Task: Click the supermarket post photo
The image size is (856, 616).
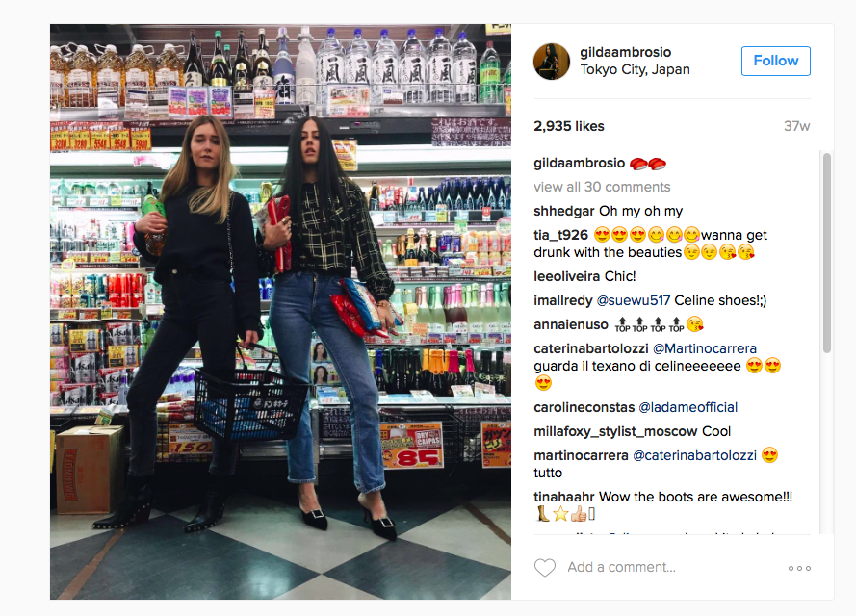Action: tap(280, 312)
